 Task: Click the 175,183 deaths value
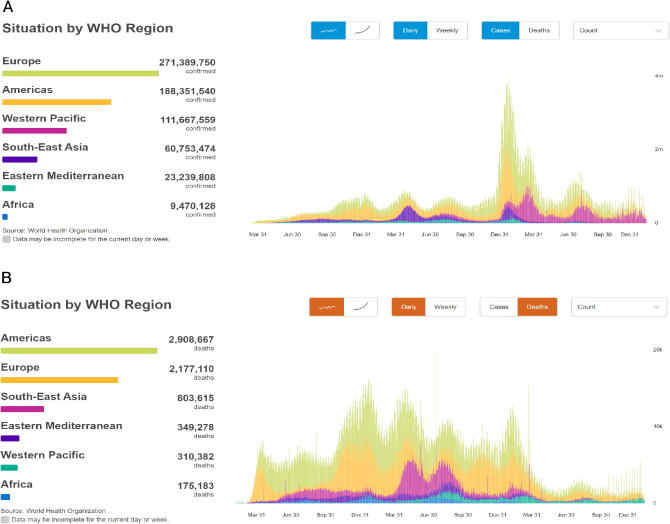pos(196,486)
